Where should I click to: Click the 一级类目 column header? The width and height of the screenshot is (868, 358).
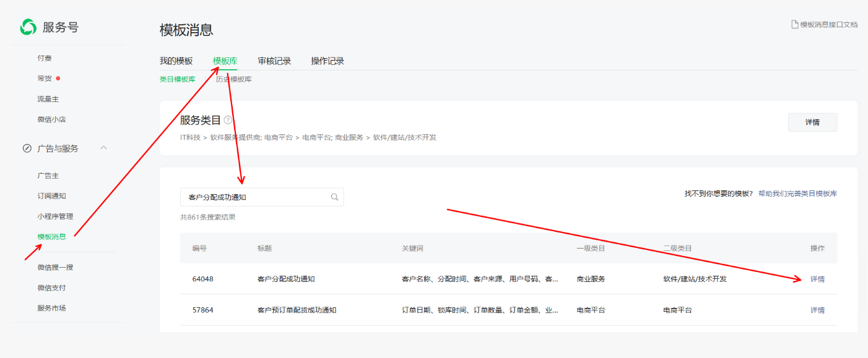(x=591, y=248)
